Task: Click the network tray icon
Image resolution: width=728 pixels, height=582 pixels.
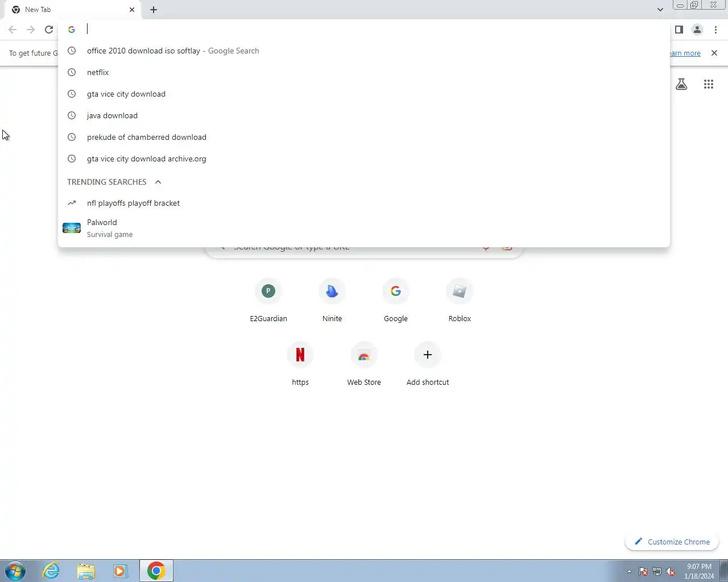Action: tap(657, 571)
